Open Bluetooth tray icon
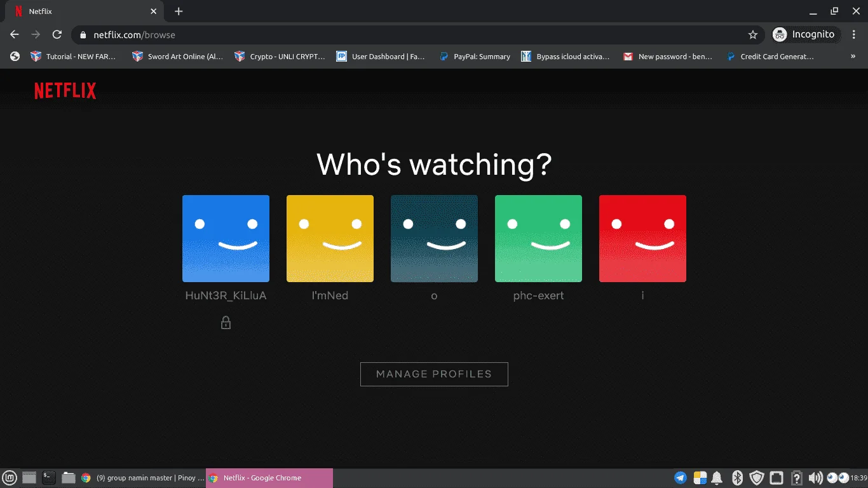 click(x=737, y=478)
